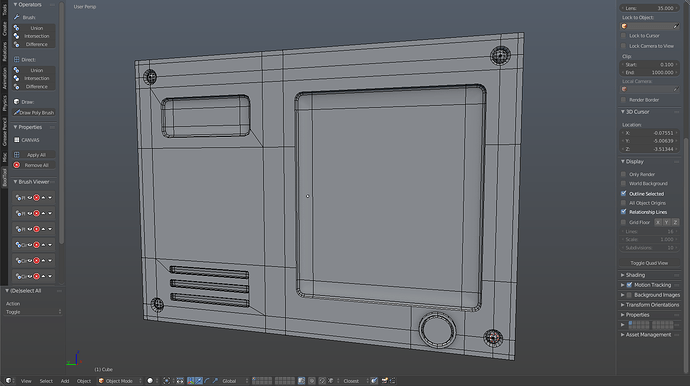
Task: Pick Lock to Object with eyedropper
Action: (x=676, y=26)
